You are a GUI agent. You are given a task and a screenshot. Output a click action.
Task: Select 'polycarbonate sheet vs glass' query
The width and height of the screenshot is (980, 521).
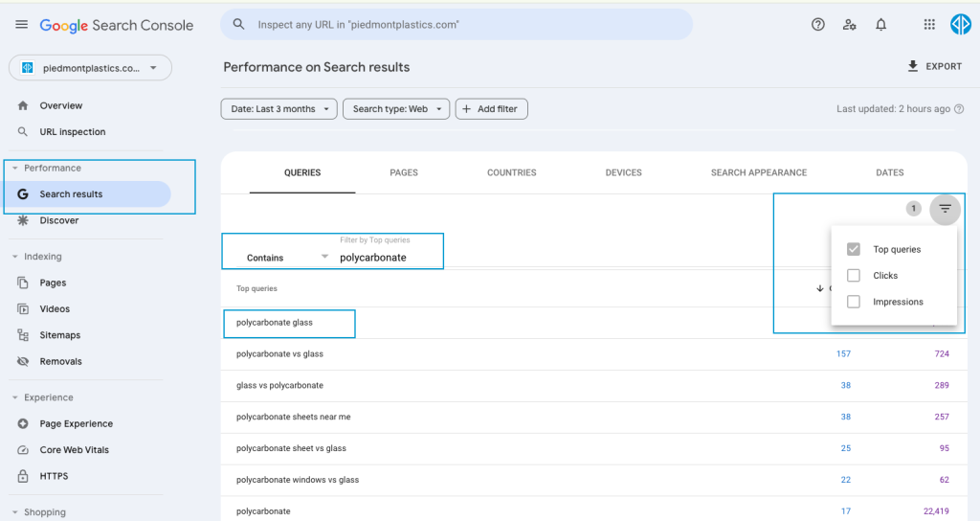pos(291,448)
